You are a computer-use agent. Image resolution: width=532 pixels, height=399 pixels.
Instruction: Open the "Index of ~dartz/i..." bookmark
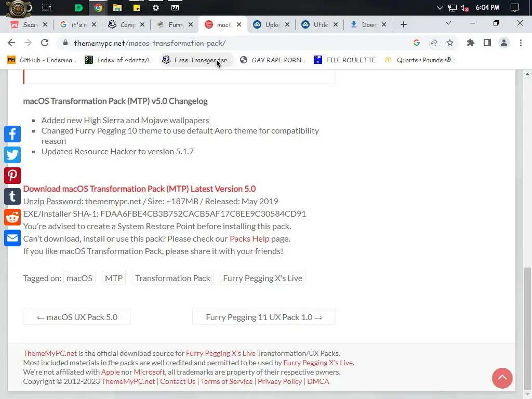pos(119,60)
